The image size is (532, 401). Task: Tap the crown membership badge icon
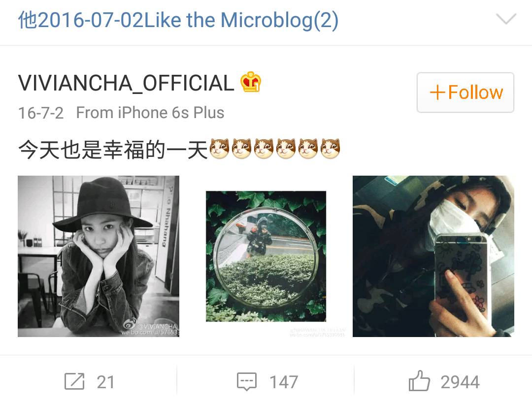pos(251,82)
